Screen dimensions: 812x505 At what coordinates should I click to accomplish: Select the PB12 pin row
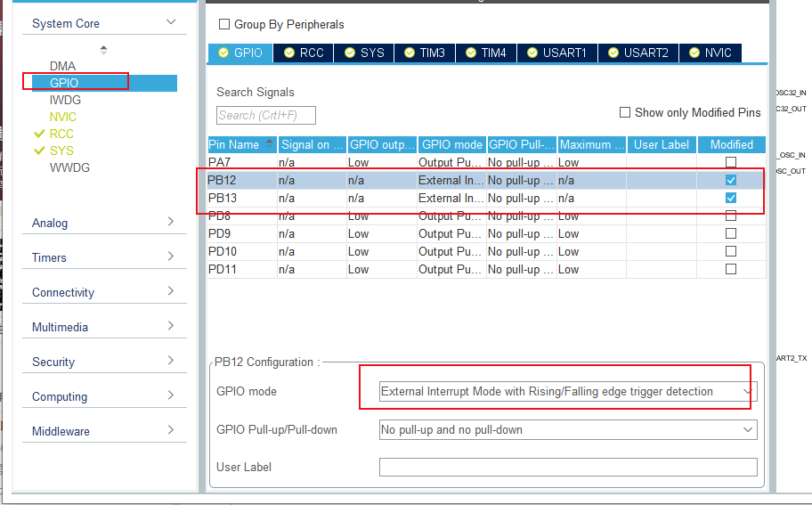pos(486,180)
